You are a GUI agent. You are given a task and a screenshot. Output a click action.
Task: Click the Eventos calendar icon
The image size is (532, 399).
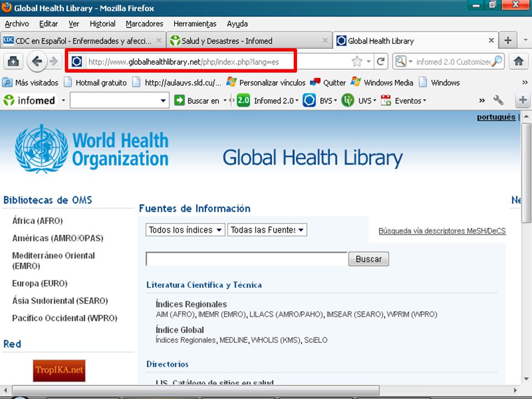386,100
